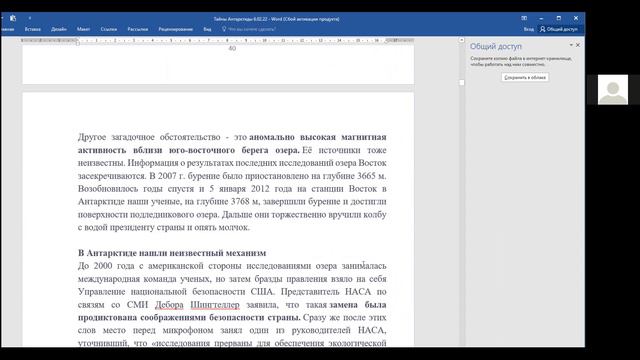Click the heading 'В Антарктиде нашли неизвестный механизм'
The image size is (640, 360).
pyautogui.click(x=172, y=253)
